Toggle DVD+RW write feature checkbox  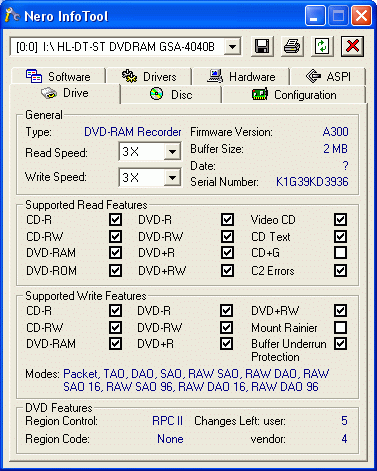[x=340, y=311]
